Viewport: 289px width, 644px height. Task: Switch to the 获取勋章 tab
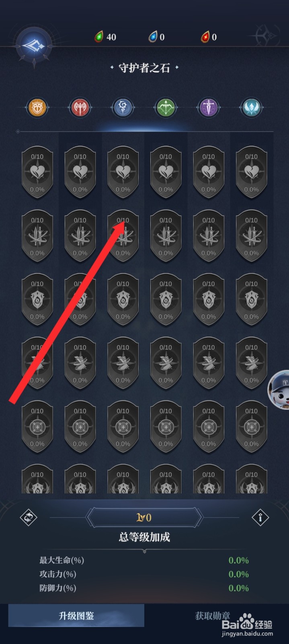(x=213, y=615)
